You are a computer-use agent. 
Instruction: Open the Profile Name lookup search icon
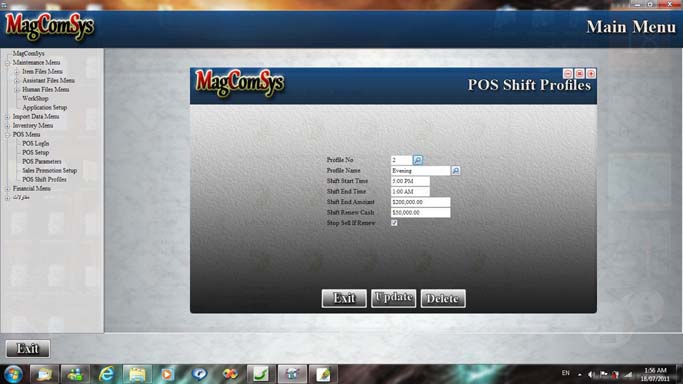point(456,171)
